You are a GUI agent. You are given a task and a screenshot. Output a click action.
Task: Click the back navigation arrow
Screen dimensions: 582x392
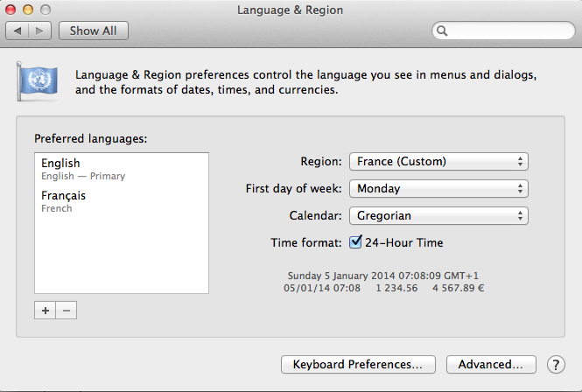click(x=18, y=31)
